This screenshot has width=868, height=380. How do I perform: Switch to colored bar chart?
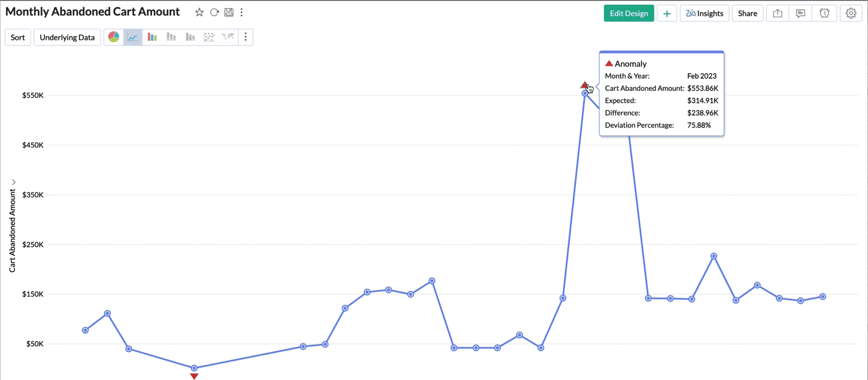click(152, 37)
